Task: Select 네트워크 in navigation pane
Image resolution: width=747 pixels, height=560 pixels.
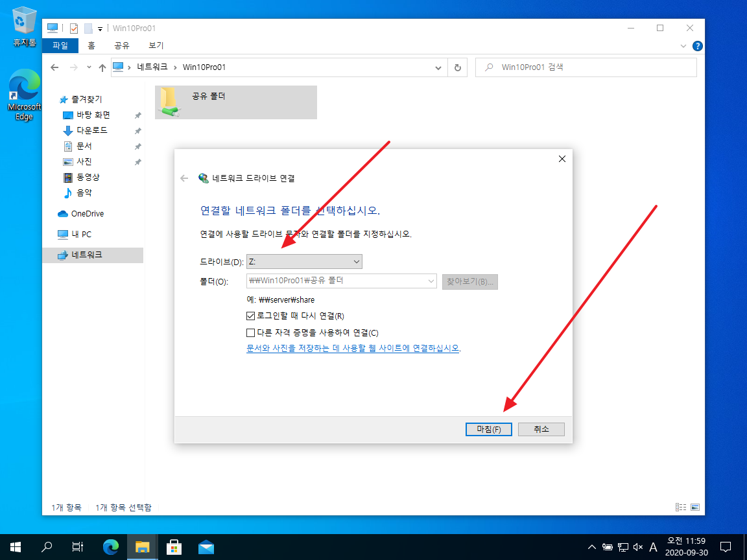Action: (x=93, y=255)
